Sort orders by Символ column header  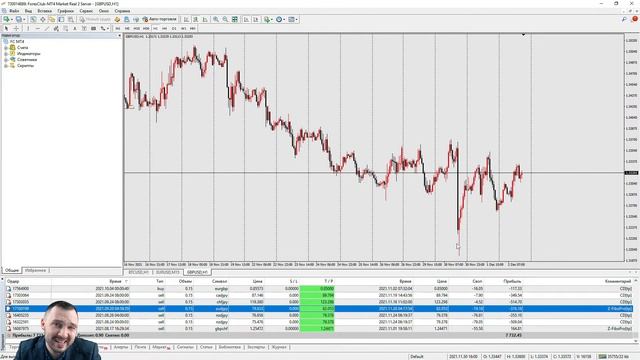tap(220, 281)
